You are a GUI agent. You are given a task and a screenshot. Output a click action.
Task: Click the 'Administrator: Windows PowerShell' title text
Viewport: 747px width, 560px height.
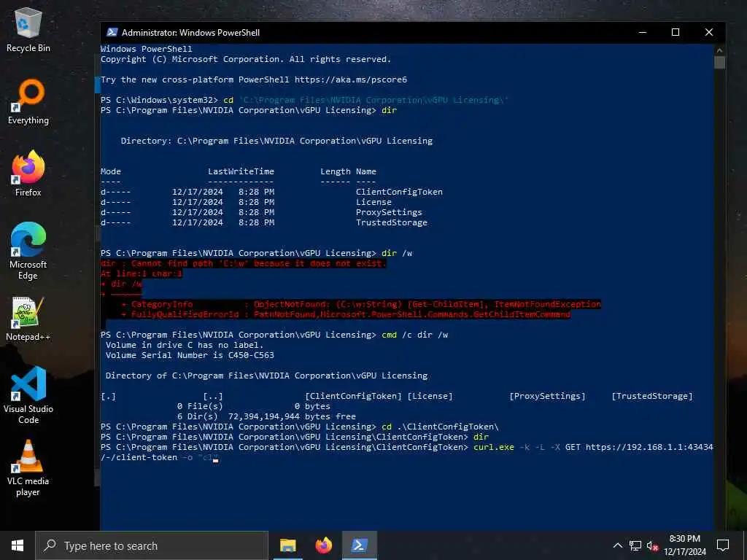(190, 32)
